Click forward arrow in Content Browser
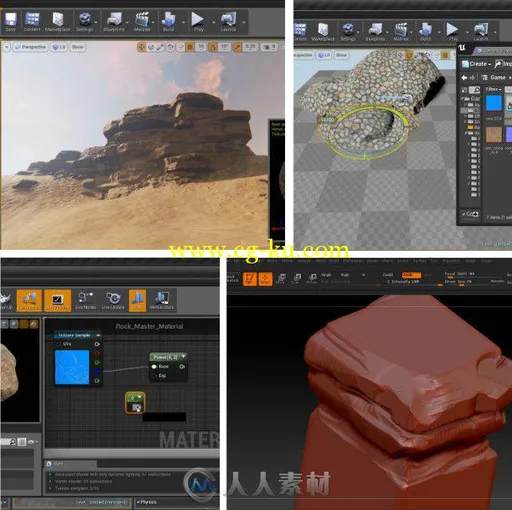This screenshot has width=512, height=510. pyautogui.click(x=472, y=78)
